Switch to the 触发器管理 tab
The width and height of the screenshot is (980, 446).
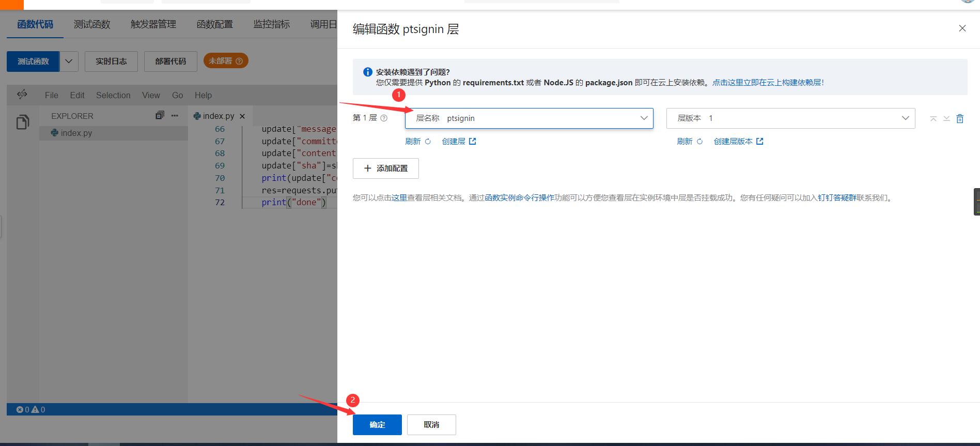point(153,24)
